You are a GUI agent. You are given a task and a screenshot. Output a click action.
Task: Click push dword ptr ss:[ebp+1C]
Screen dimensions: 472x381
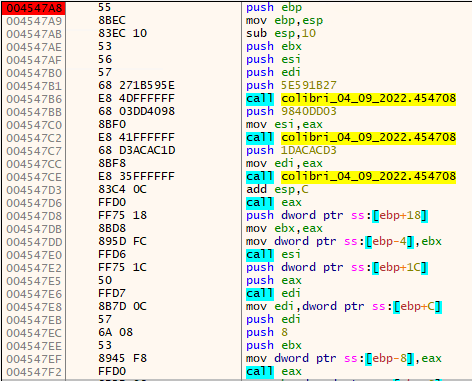coord(337,267)
